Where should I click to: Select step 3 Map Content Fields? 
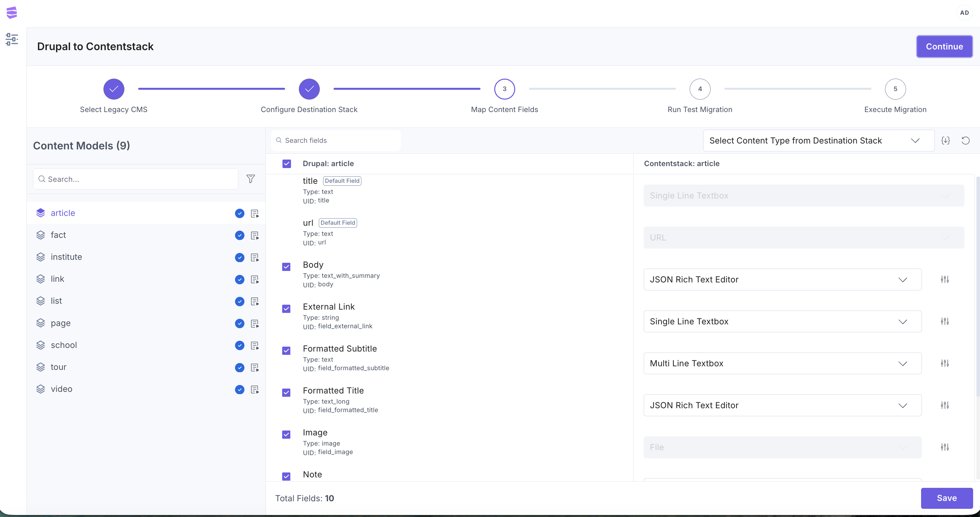point(504,89)
